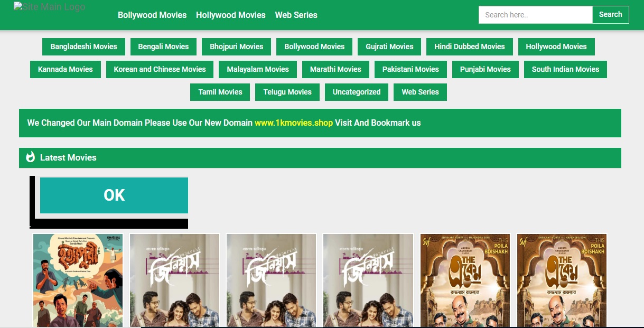Open Korean and Chinese Movies category

[x=160, y=69]
